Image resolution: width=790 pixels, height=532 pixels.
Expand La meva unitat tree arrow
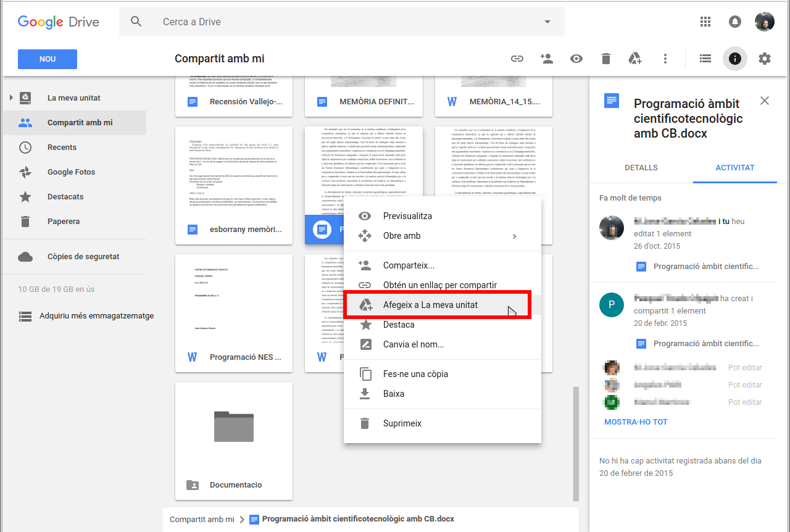click(x=10, y=98)
